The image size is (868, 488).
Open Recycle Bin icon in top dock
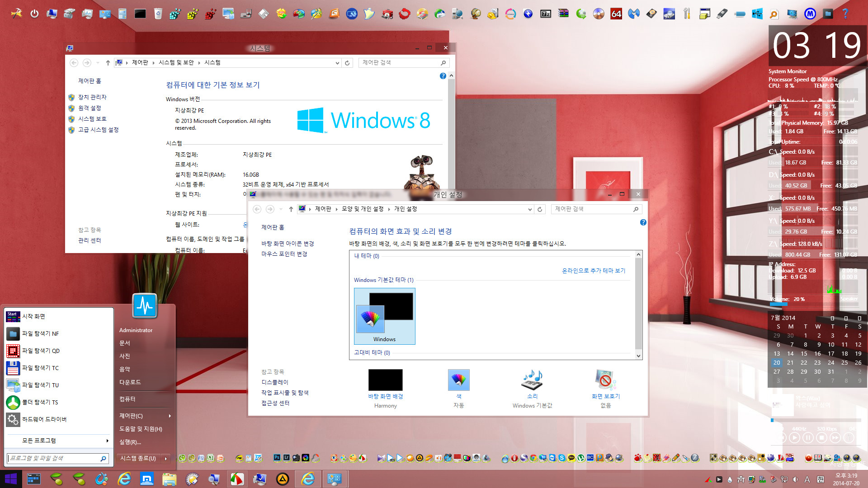158,14
